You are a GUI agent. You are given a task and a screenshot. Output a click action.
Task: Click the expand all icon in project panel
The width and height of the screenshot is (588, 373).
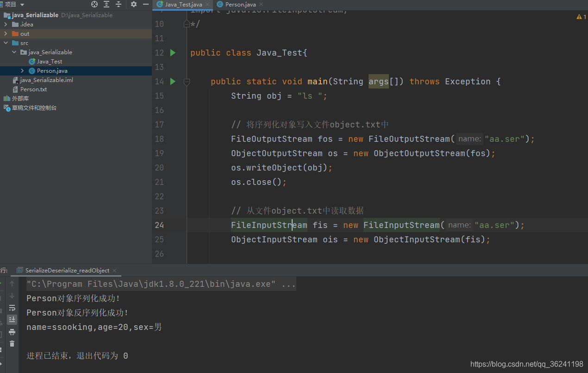pos(106,4)
